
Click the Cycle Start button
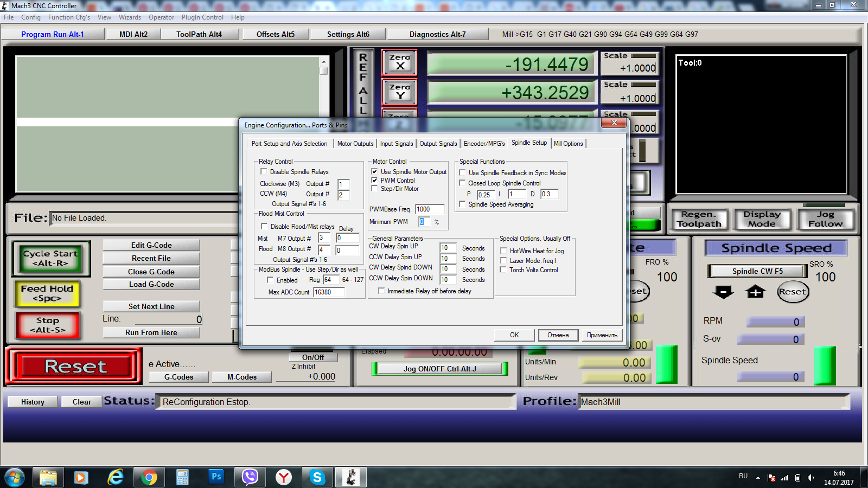point(50,258)
